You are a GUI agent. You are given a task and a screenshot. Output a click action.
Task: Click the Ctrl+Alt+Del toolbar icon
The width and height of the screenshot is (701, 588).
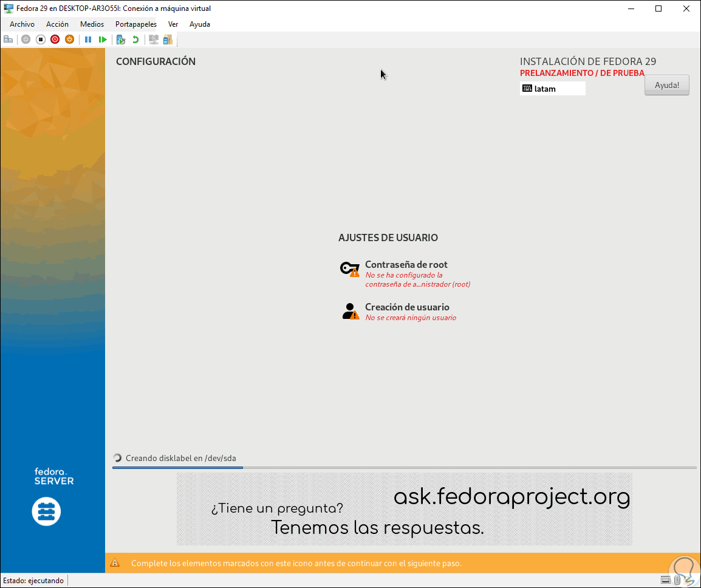click(8, 39)
